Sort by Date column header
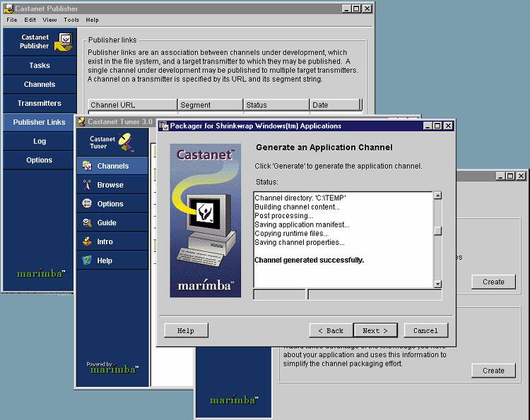The height and width of the screenshot is (420, 530). click(335, 105)
